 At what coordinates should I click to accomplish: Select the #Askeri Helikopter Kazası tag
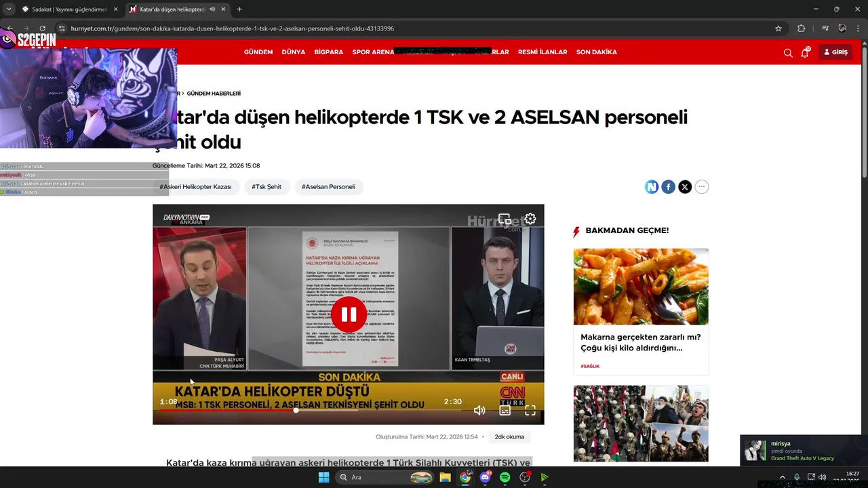pyautogui.click(x=195, y=186)
